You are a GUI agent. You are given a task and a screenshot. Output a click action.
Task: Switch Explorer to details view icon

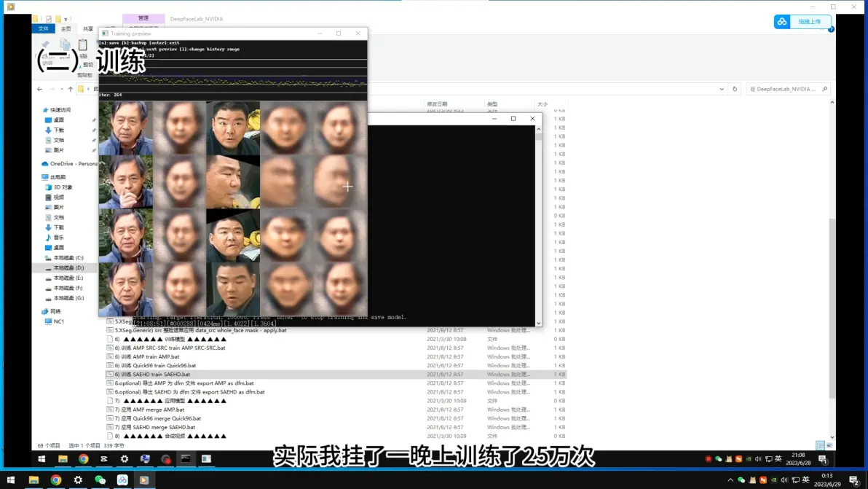[820, 445]
